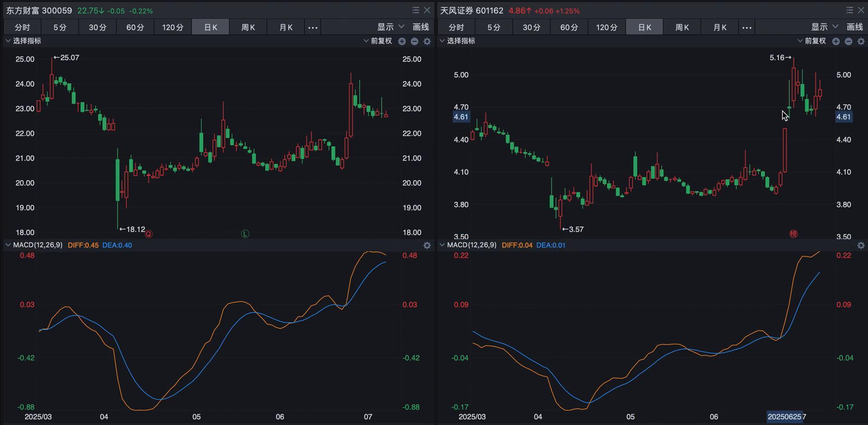Switch 天风证券 chart to 周K

tap(682, 27)
